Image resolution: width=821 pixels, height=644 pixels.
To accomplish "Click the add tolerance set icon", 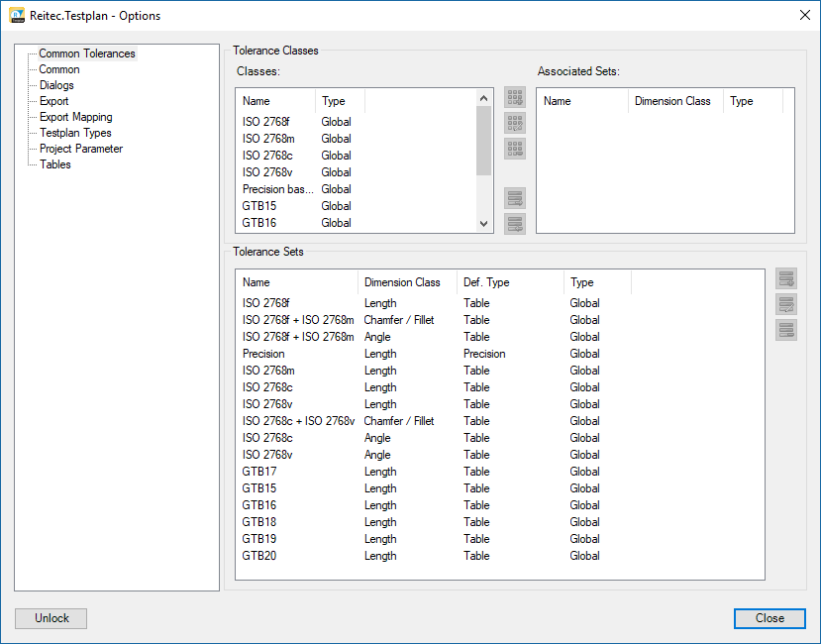I will pos(786,279).
